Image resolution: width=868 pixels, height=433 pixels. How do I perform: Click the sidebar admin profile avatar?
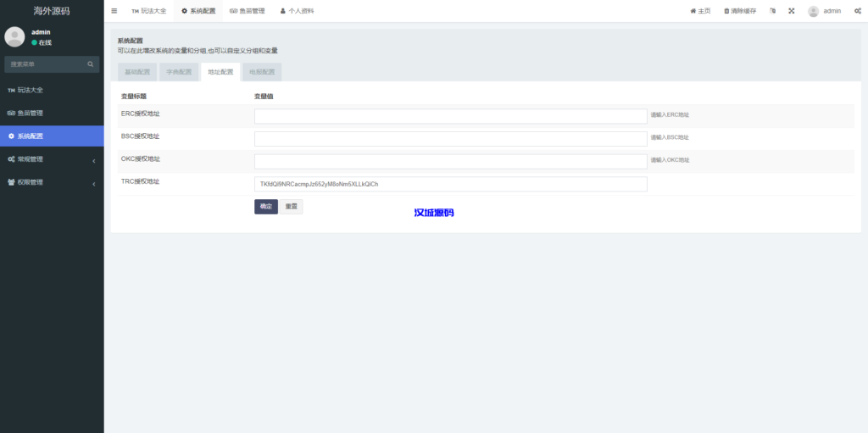point(14,36)
